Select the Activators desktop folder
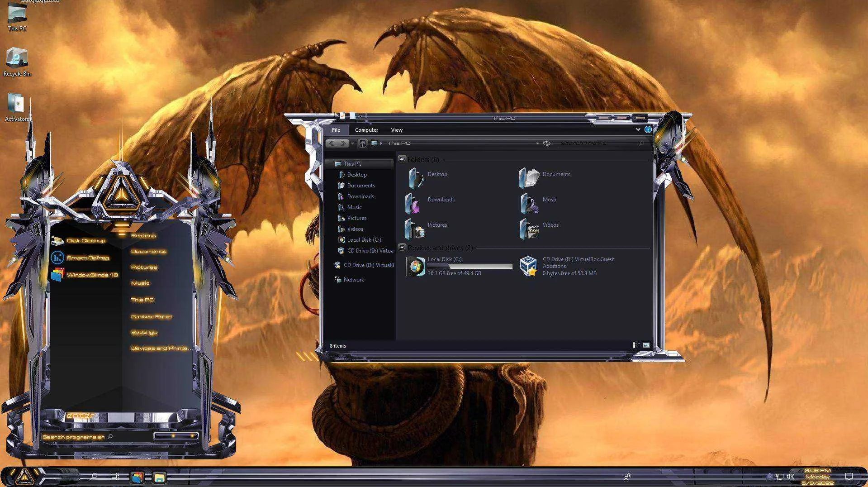 click(x=17, y=107)
